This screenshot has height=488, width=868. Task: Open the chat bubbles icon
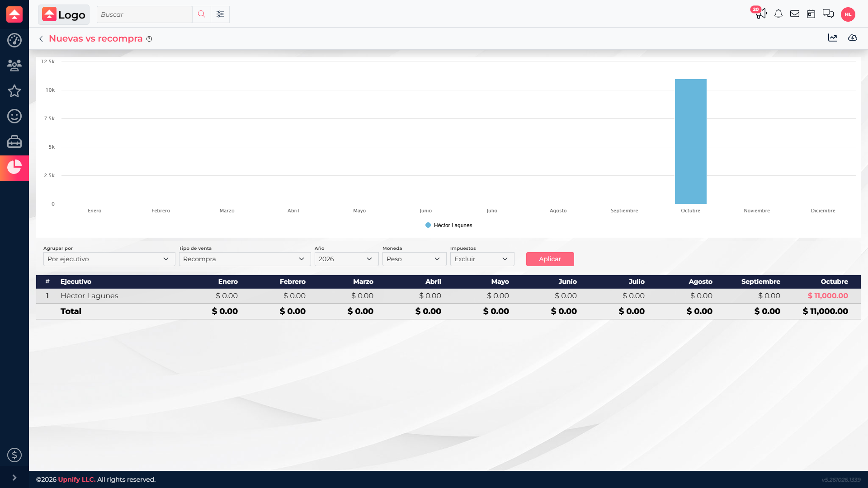pos(828,14)
